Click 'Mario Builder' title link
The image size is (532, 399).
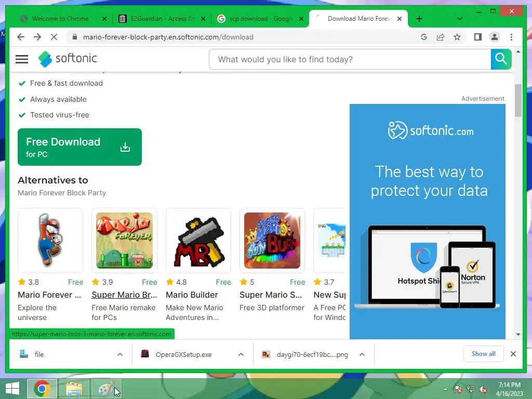coord(192,295)
